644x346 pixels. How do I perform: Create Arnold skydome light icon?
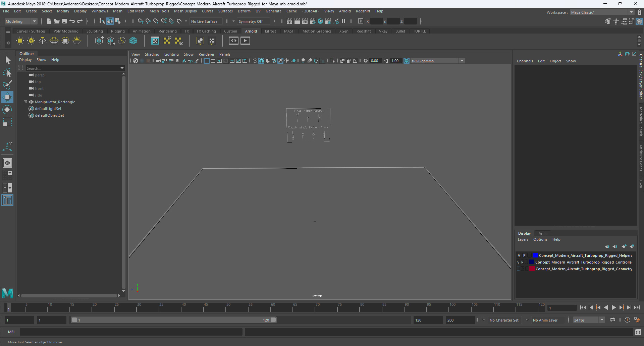coord(54,41)
